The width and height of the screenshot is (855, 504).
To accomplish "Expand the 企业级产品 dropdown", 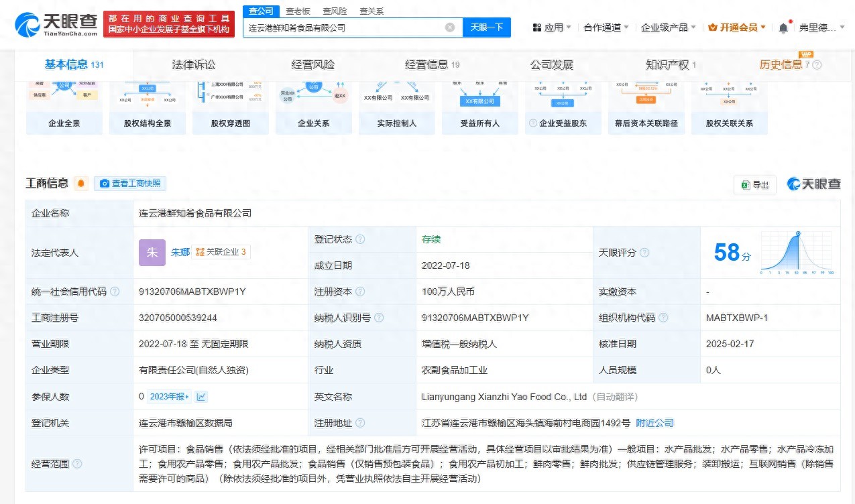I will point(669,27).
